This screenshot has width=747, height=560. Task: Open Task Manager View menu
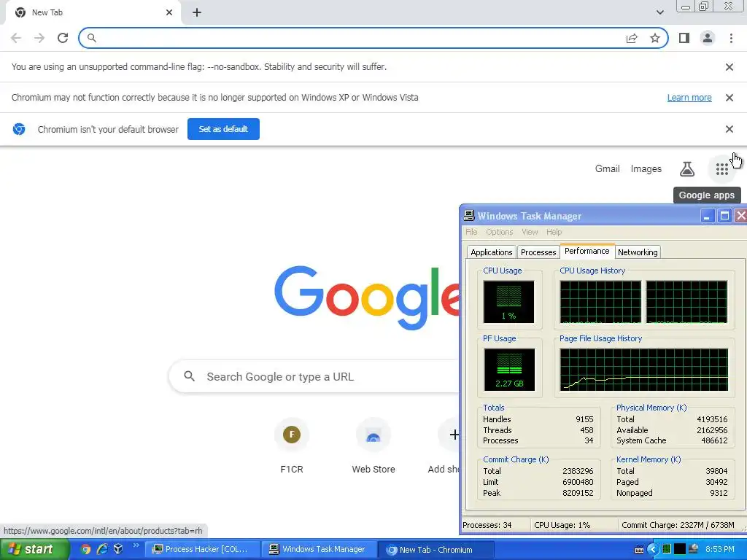point(530,232)
